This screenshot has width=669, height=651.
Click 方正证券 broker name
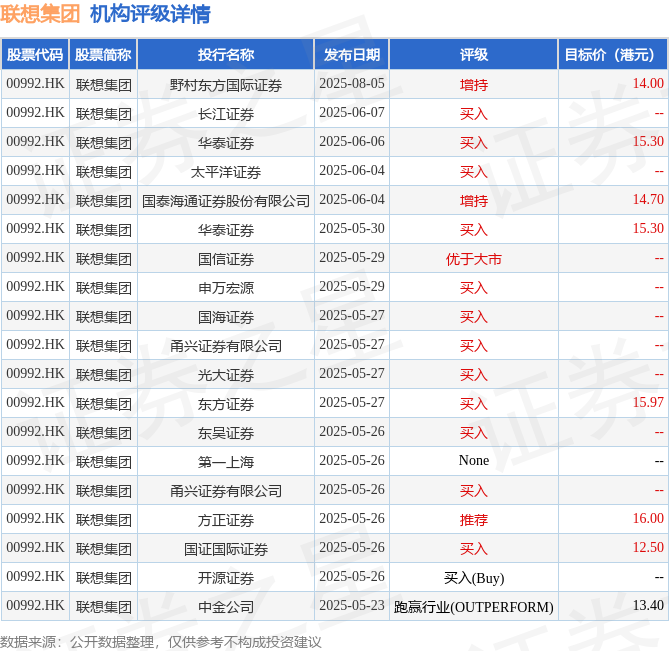point(226,520)
